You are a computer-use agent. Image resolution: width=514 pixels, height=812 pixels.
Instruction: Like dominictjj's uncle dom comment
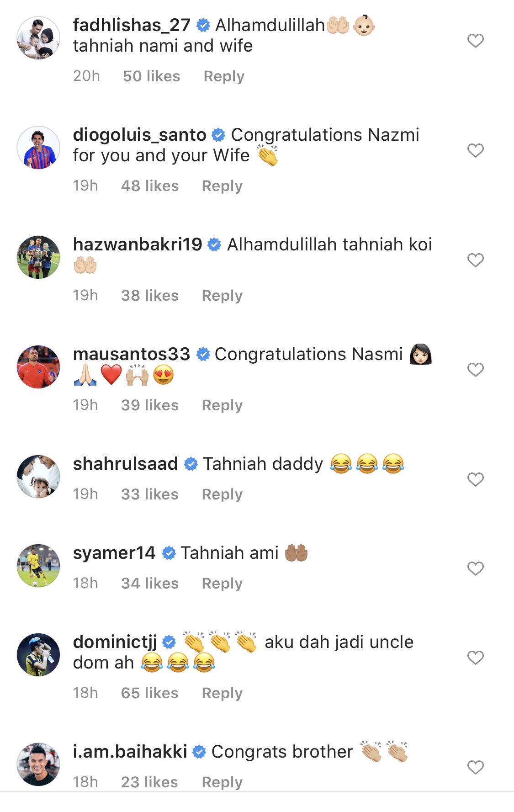pos(475,658)
